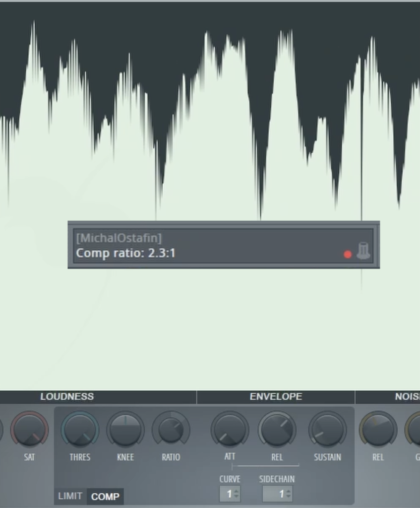Click the ATT attack knob
The height and width of the screenshot is (508, 420).
[x=230, y=430]
